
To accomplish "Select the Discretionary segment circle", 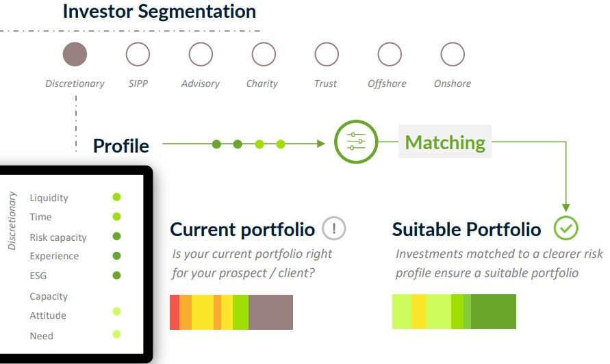I will coord(75,54).
